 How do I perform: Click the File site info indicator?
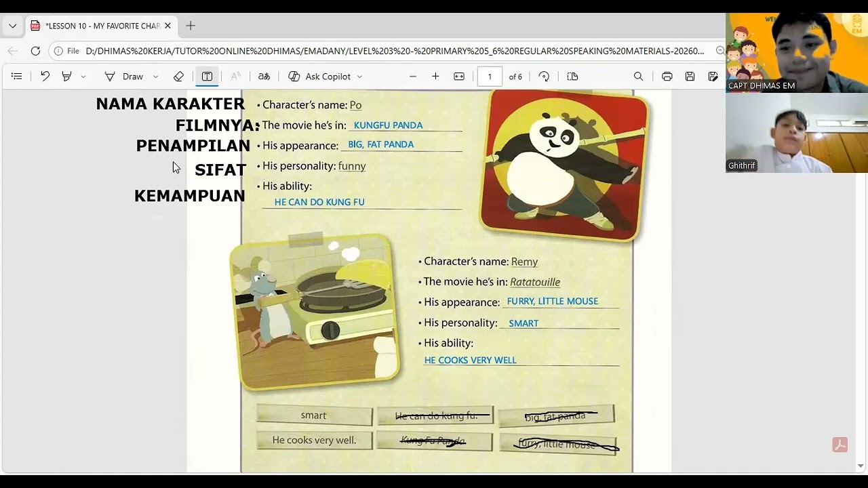[66, 51]
